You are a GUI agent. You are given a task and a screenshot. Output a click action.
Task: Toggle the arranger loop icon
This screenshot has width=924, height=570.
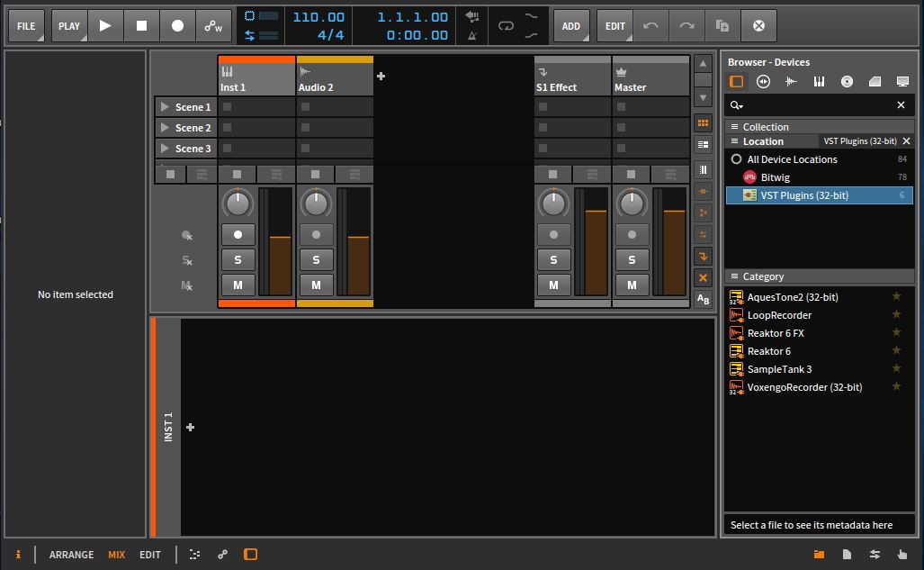click(x=506, y=26)
